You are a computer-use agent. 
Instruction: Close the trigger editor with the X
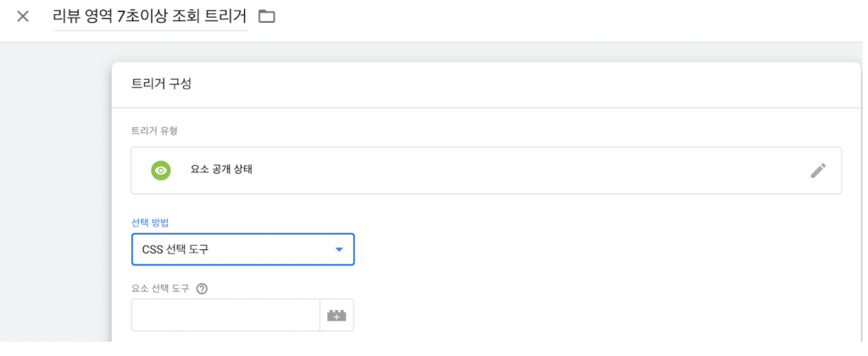tap(23, 16)
